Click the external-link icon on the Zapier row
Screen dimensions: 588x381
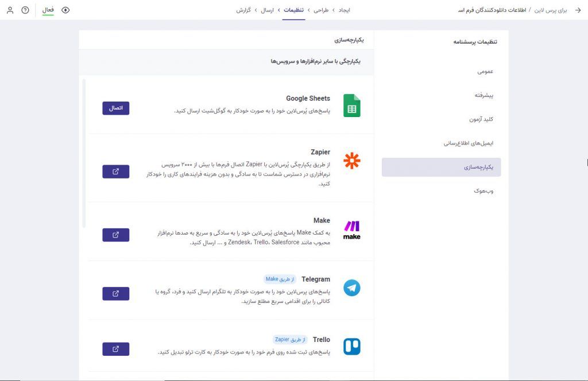(x=115, y=171)
